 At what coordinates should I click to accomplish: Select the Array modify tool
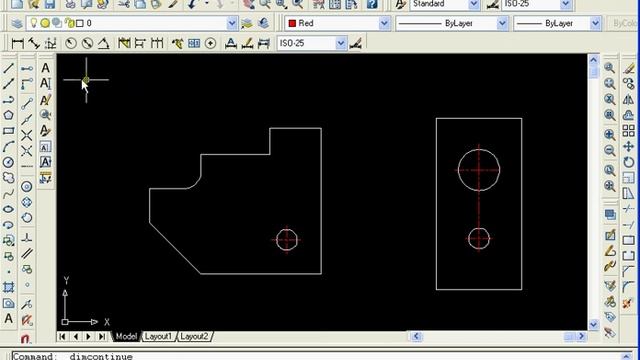point(629,131)
